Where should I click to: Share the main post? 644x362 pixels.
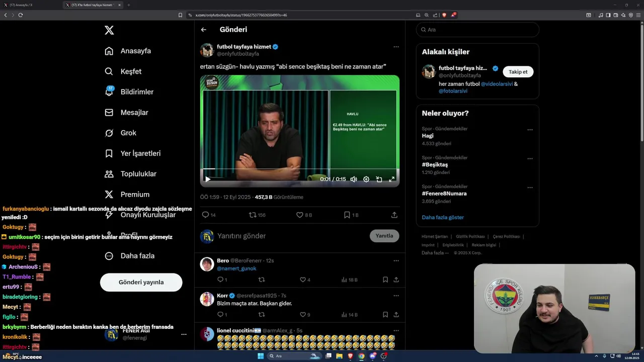(x=394, y=215)
